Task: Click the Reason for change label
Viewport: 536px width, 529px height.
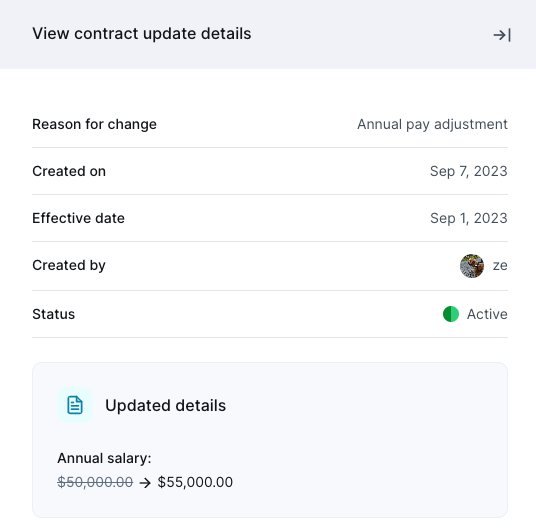Action: click(x=94, y=124)
